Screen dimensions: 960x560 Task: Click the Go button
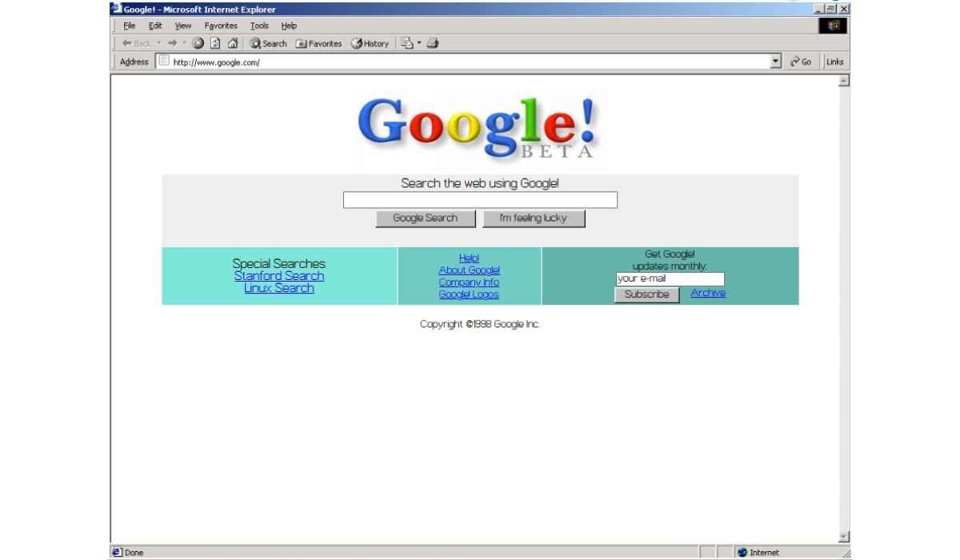pos(800,62)
